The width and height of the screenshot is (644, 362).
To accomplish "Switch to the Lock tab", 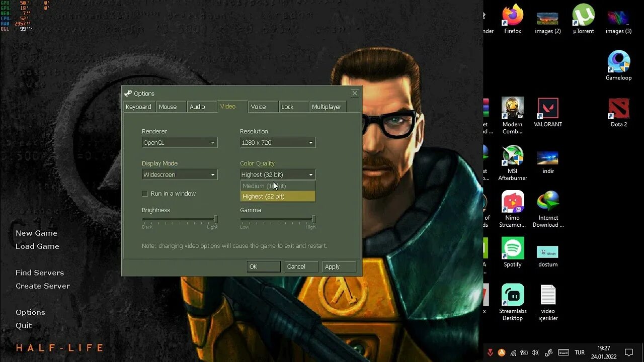I will point(294,107).
